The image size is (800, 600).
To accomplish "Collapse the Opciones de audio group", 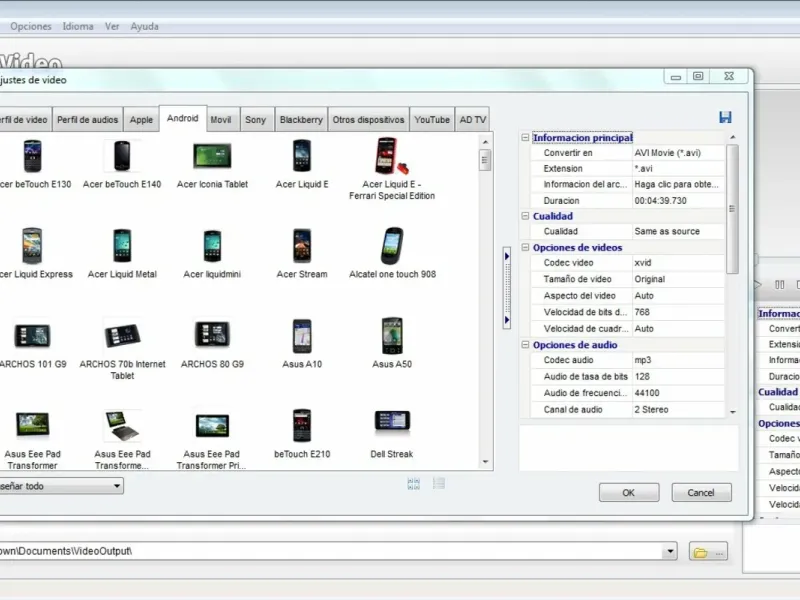I will pos(526,345).
